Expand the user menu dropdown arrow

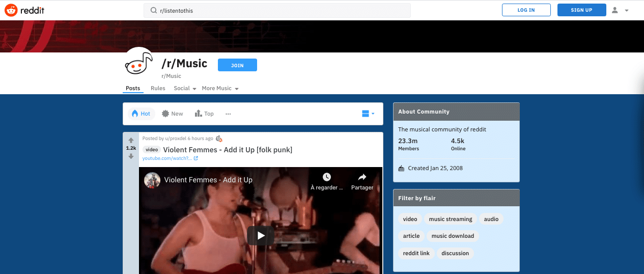click(x=627, y=11)
